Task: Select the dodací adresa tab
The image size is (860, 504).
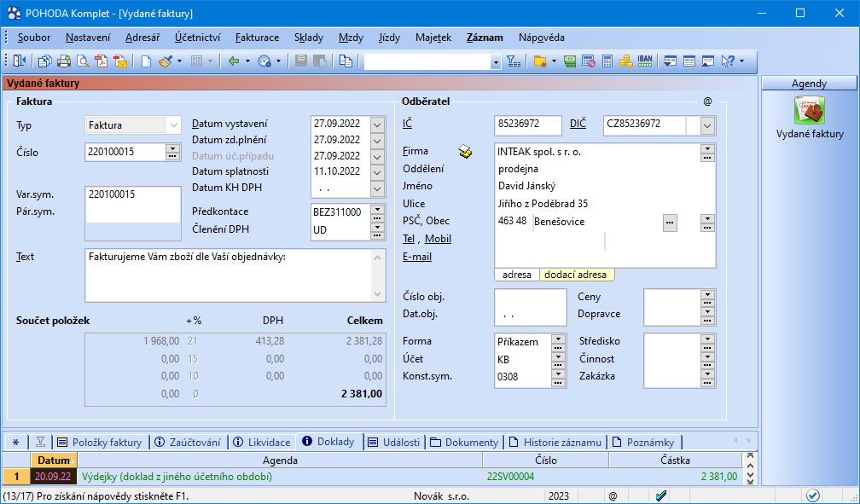Action: coord(575,275)
